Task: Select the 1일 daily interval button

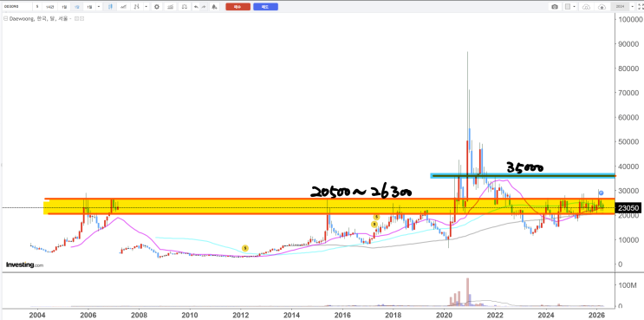Action: (64, 7)
